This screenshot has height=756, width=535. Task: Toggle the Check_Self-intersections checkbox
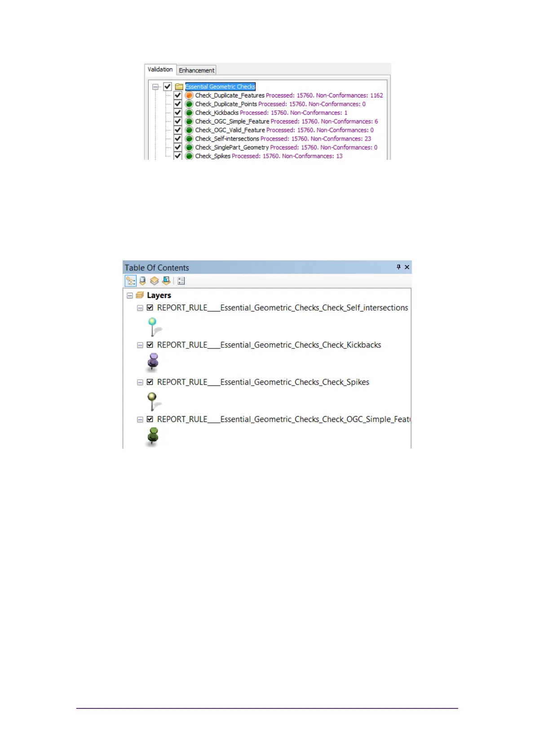pos(178,139)
